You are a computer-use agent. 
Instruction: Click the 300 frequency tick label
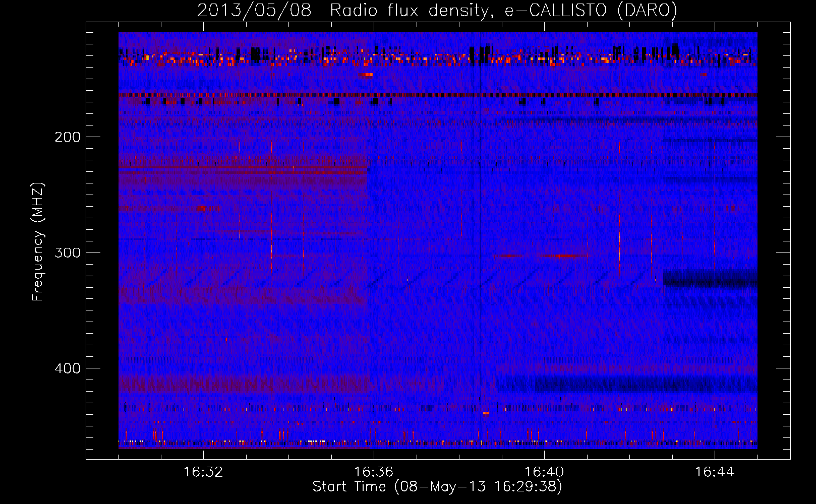point(68,253)
